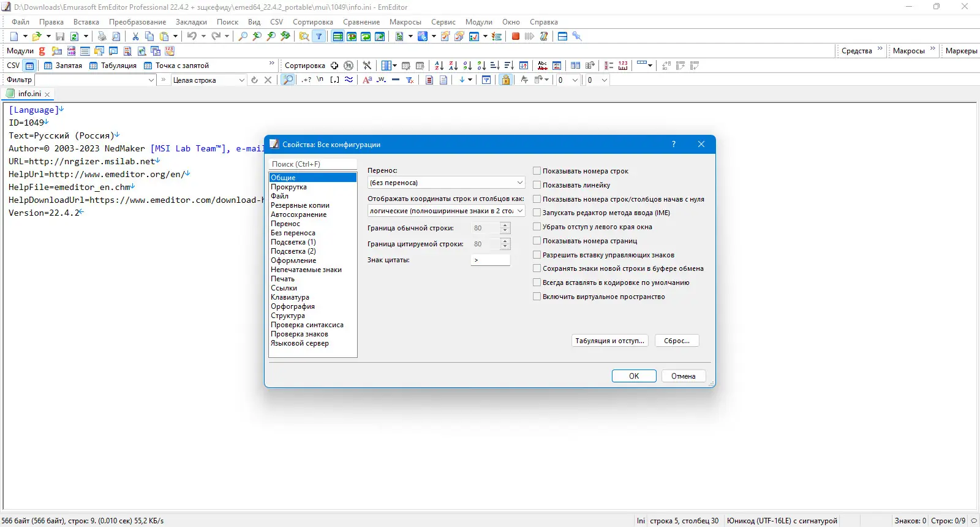This screenshot has height=527, width=980.
Task: Click the sort Z to A descending icon
Action: click(453, 66)
